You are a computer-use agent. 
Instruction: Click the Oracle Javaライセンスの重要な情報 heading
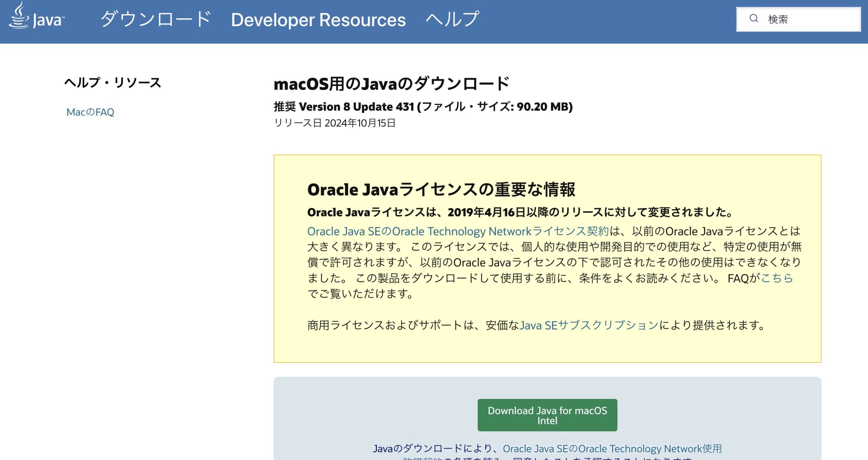point(441,190)
